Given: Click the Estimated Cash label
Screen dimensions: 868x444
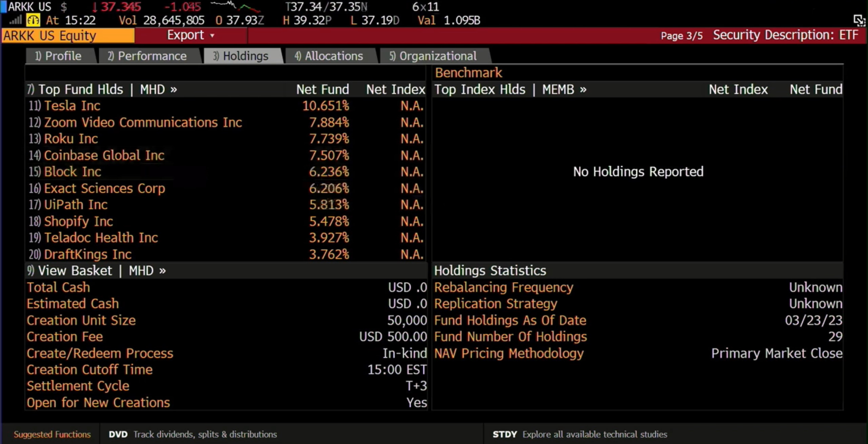Looking at the screenshot, I should tap(72, 304).
